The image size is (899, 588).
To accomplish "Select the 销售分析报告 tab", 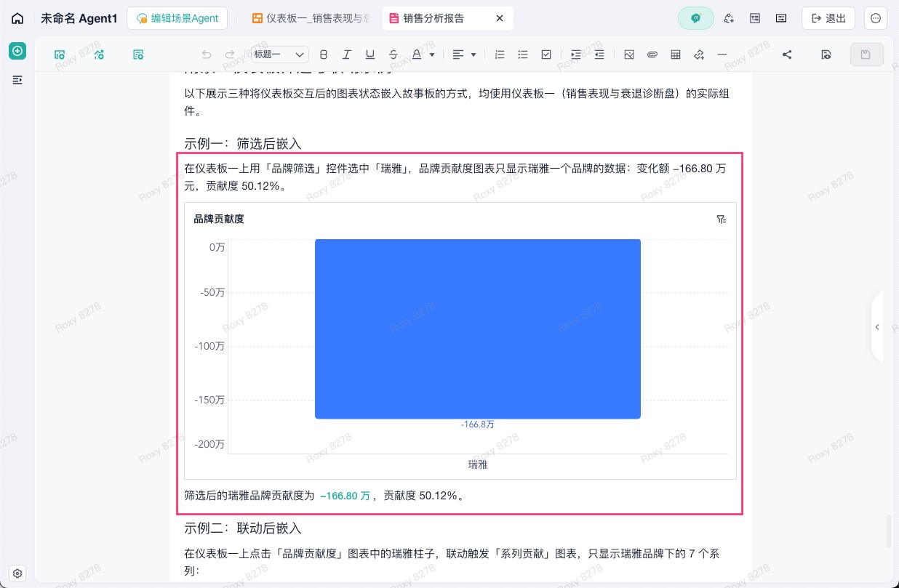I will [x=447, y=18].
